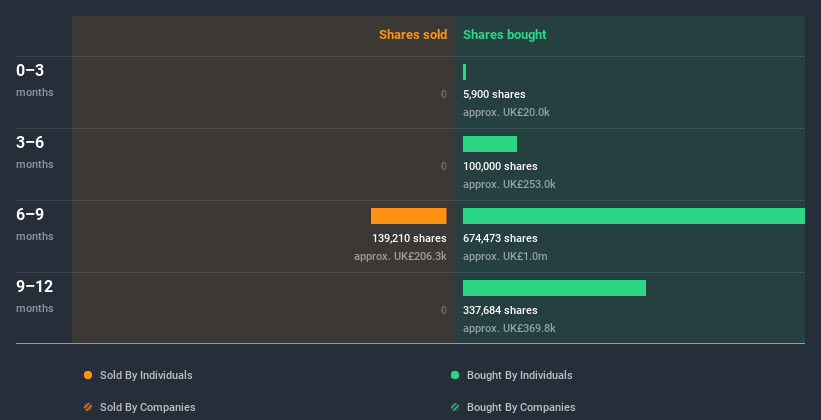Click the green bought bar for 3–6 months

490,144
